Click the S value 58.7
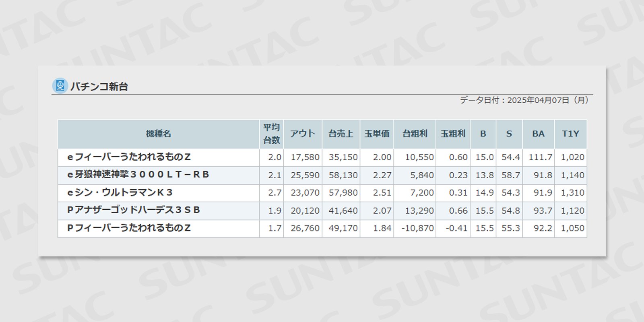 pos(511,175)
